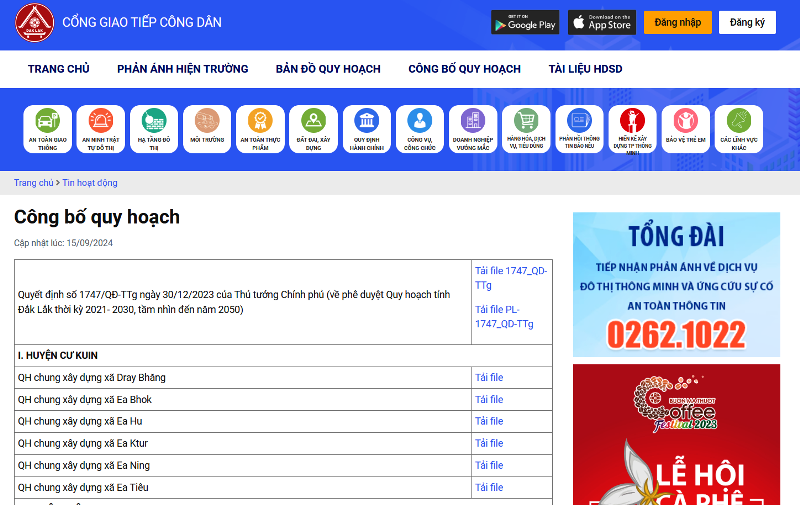This screenshot has width=800, height=505.
Task: Go to the Trang chủ menu item
Action: pyautogui.click(x=58, y=69)
